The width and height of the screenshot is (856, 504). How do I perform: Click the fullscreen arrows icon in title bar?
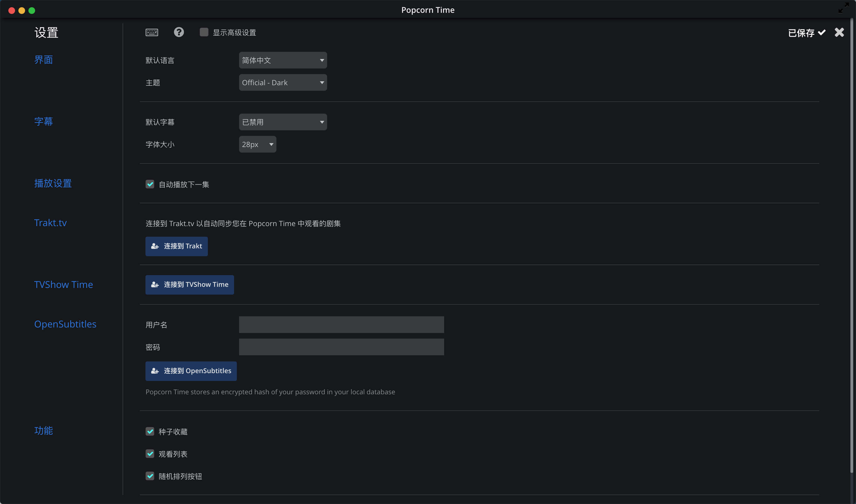point(843,8)
